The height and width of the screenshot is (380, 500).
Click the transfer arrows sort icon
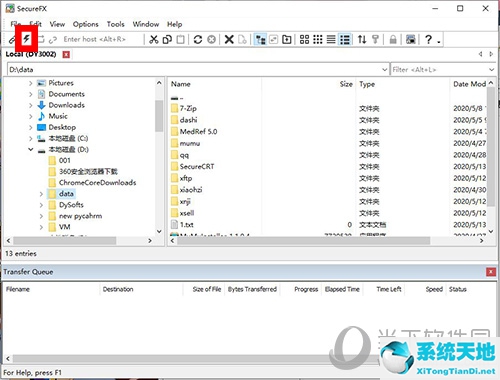coord(362,39)
